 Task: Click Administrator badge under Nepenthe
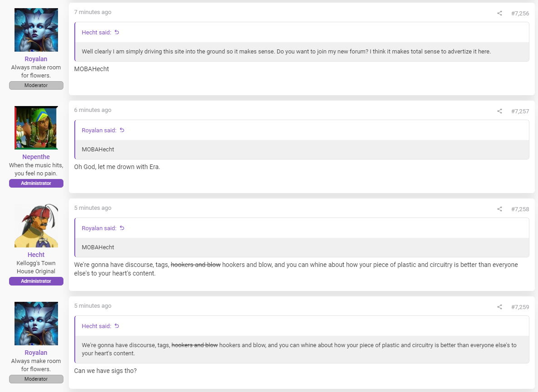pos(36,183)
